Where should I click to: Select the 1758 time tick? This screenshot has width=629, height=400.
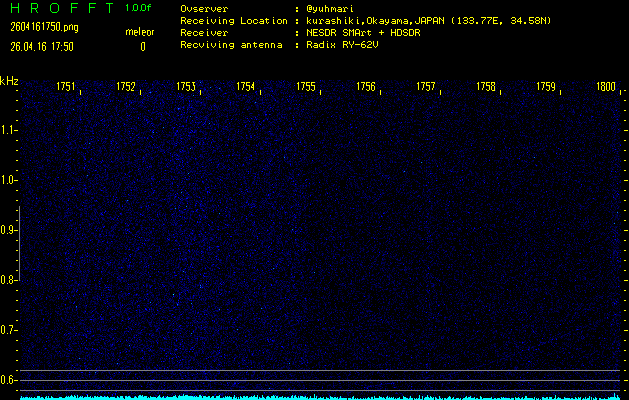[x=486, y=87]
